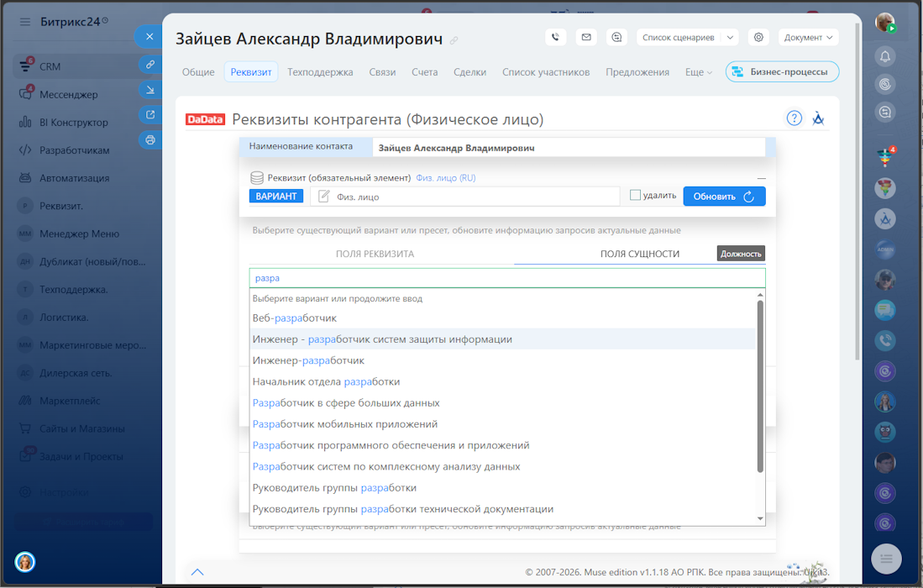Toggle the hamburger menu beside Битрикс24
The height and width of the screenshot is (588, 923).
(x=25, y=22)
